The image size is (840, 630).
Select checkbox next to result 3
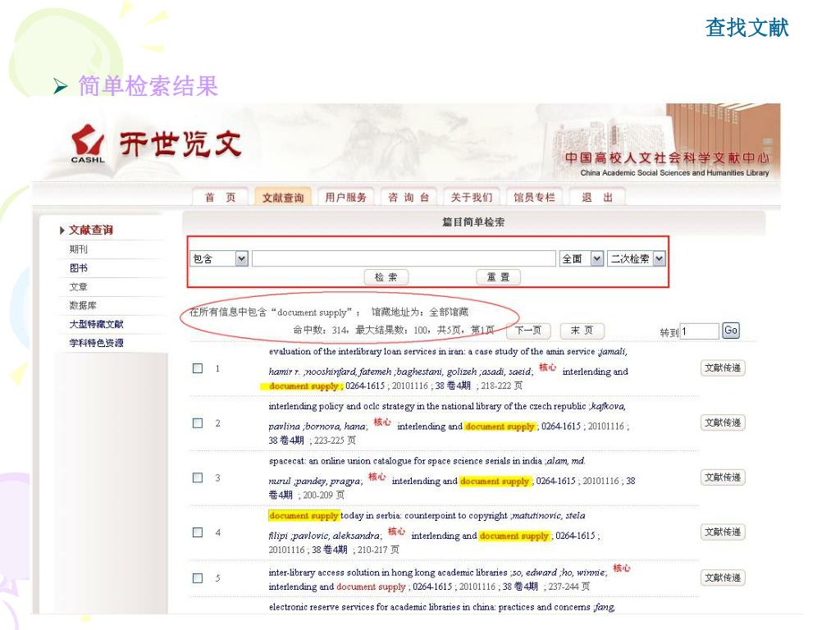click(x=198, y=478)
